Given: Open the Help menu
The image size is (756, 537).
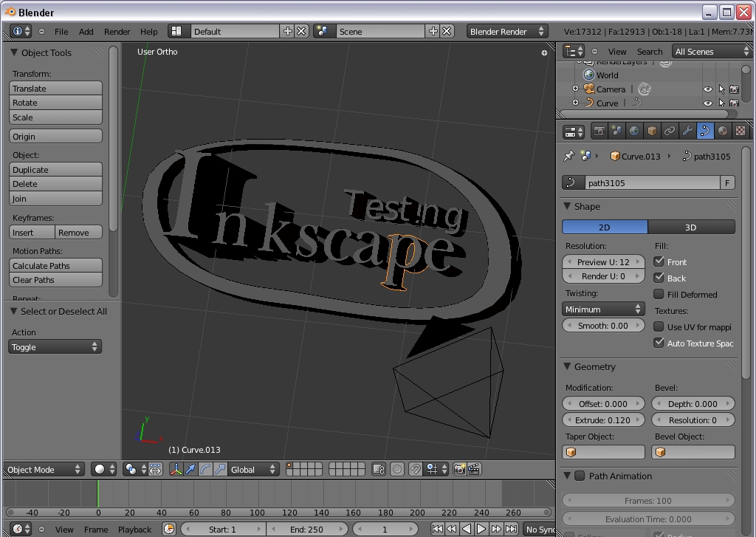Looking at the screenshot, I should [149, 31].
